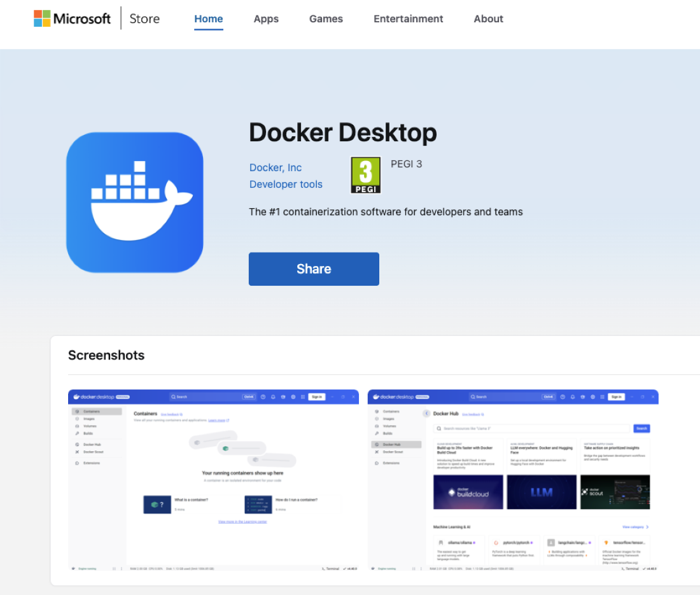Open the Docker, Inc publisher link
Screen dimensions: 700x595
(275, 167)
